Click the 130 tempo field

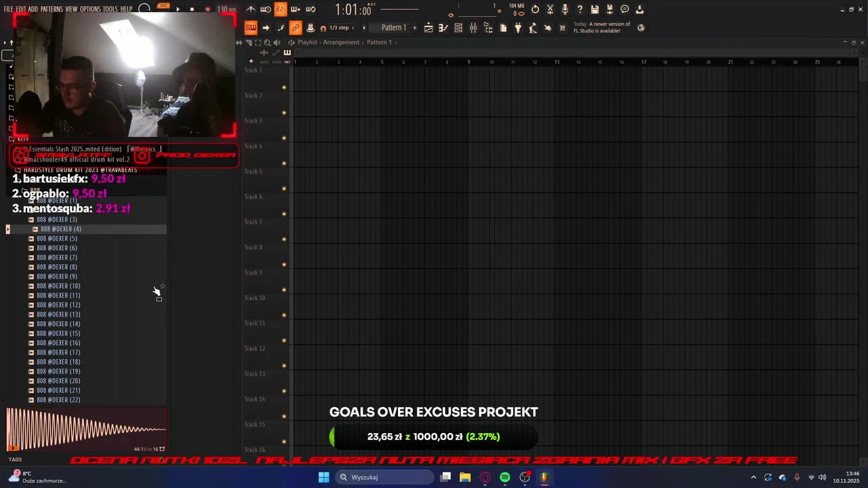[226, 9]
